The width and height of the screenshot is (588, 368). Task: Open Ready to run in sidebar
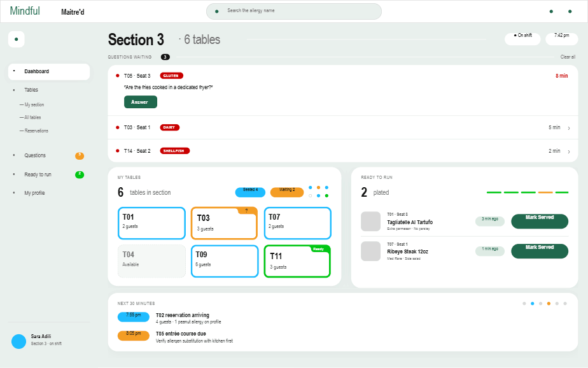pos(38,174)
